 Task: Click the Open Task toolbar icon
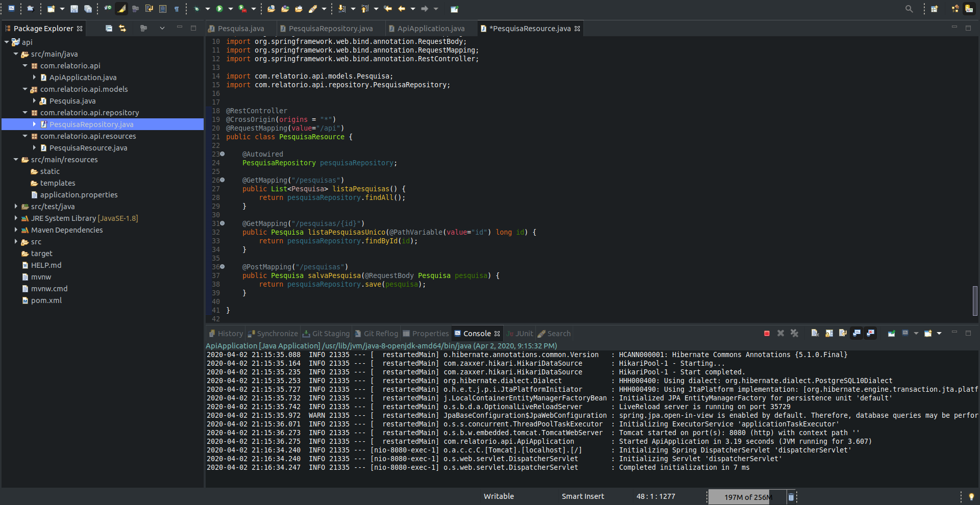(299, 9)
